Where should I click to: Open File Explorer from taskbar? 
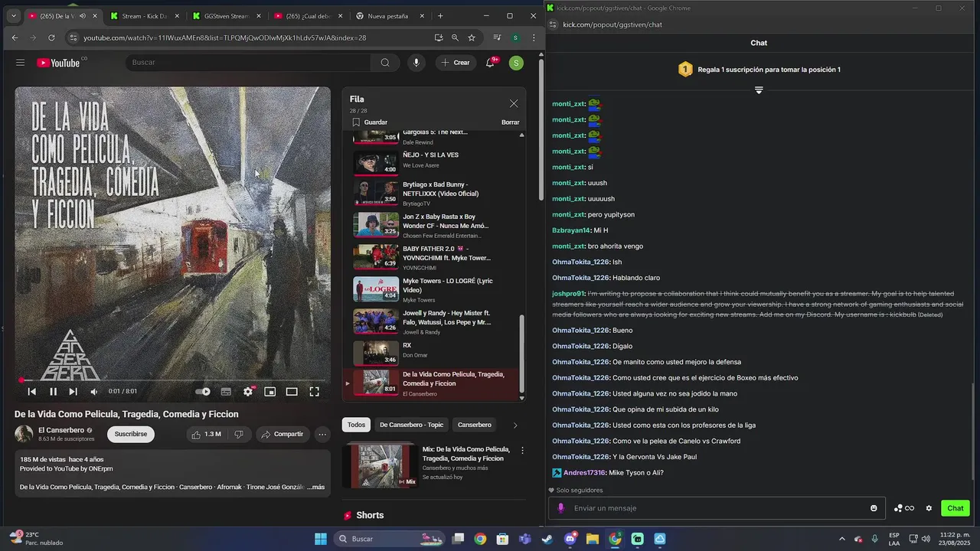point(592,539)
